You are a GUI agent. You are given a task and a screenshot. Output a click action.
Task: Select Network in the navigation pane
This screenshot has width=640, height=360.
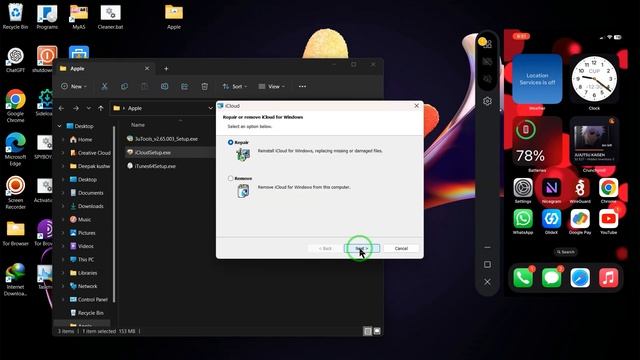(x=83, y=286)
